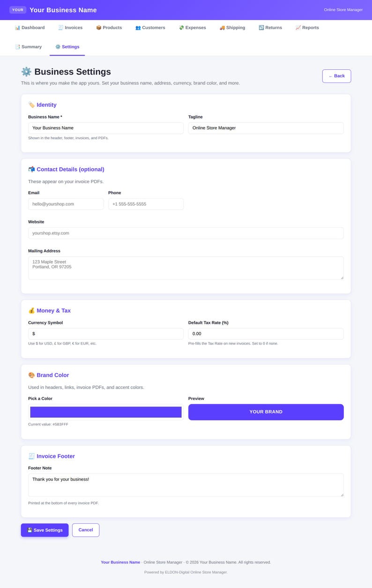Navigate to the Shipping tab

pos(232,28)
